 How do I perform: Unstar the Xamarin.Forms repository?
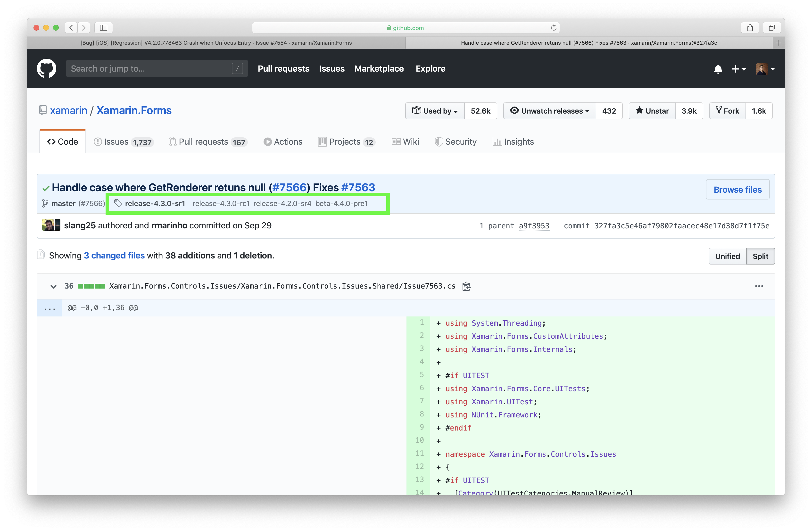(652, 111)
